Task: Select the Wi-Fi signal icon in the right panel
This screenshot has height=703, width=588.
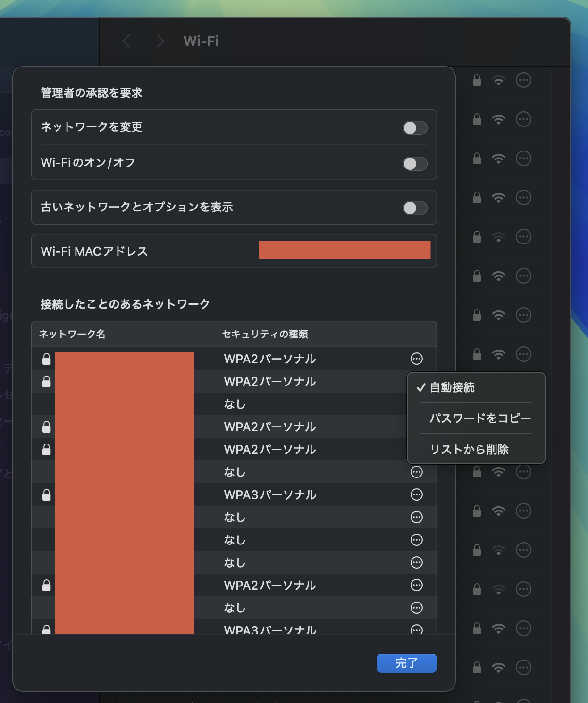Action: tap(499, 80)
